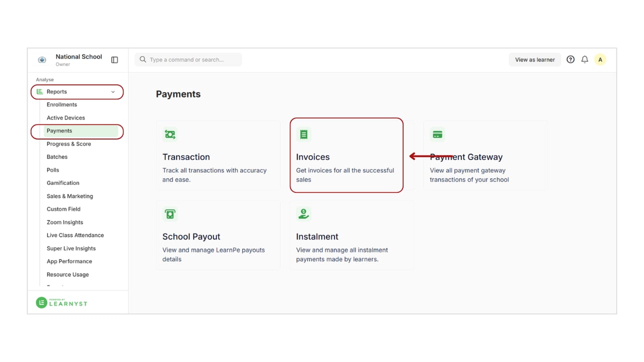644x362 pixels.
Task: Click the School Payout icon
Action: [170, 214]
